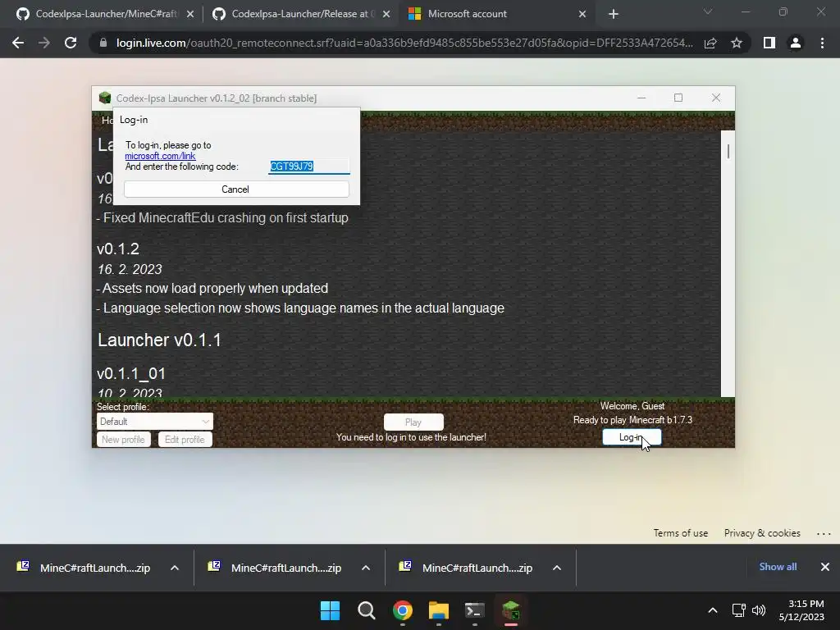The width and height of the screenshot is (840, 630).
Task: Open Windows Start menu
Action: tap(330, 610)
